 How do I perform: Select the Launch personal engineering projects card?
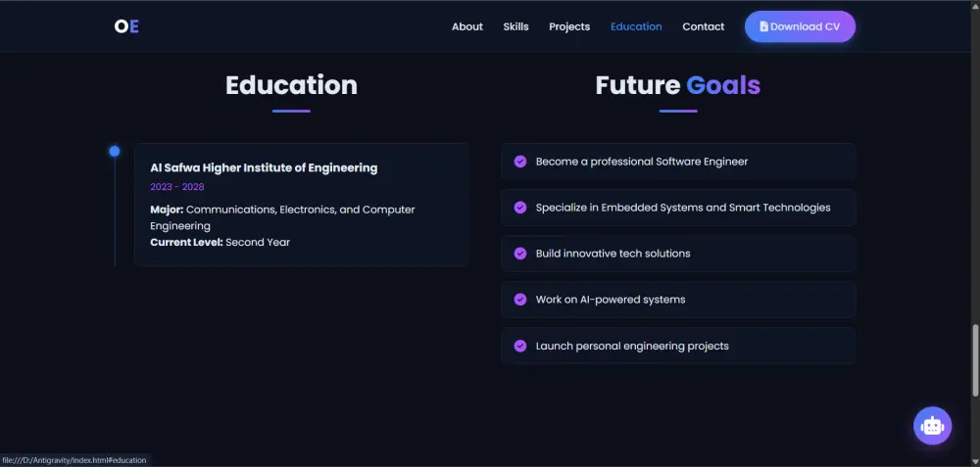pyautogui.click(x=677, y=346)
